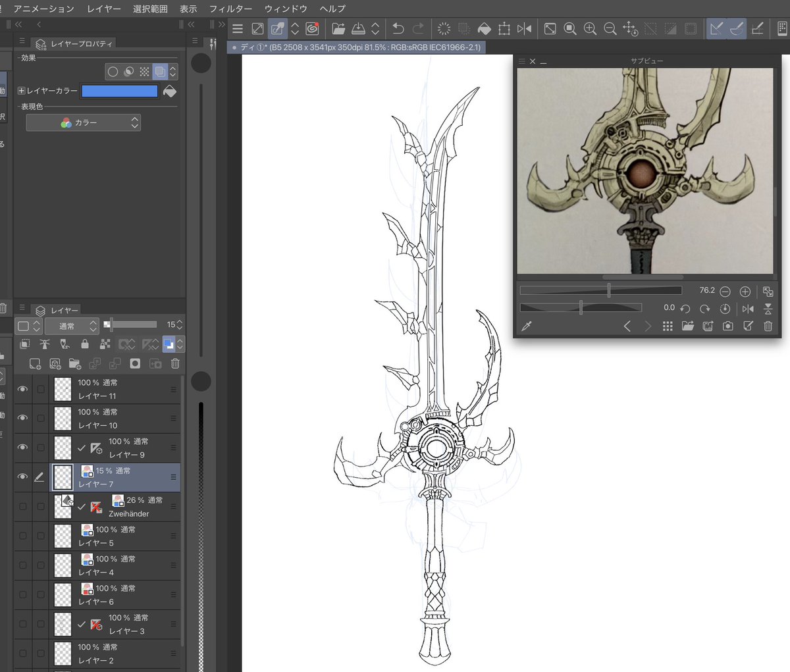Image resolution: width=790 pixels, height=672 pixels.
Task: Create a new layer folder
Action: tap(75, 363)
